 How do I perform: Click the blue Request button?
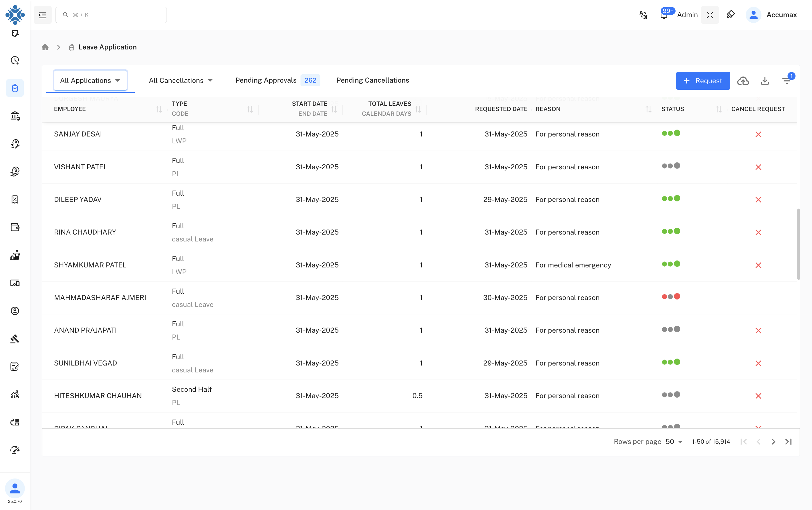point(702,81)
